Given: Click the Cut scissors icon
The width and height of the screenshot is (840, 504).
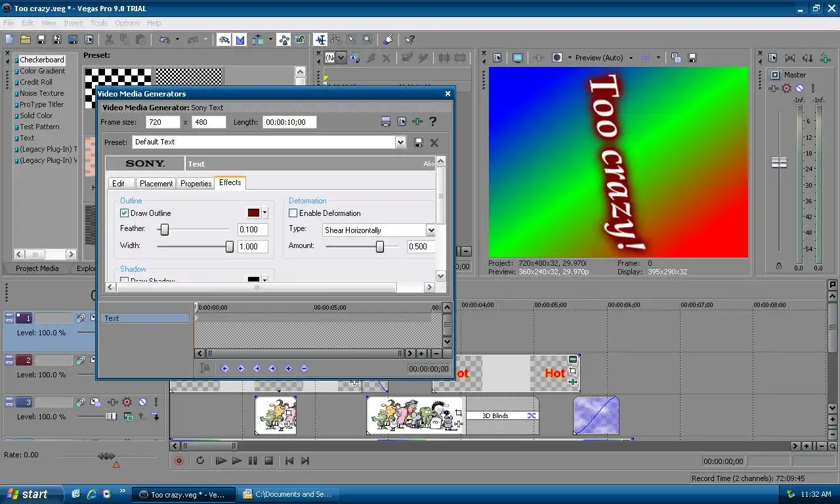Looking at the screenshot, I should [x=109, y=39].
